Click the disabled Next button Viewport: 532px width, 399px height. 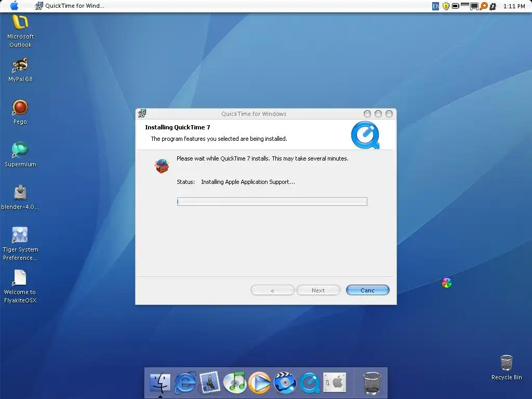[318, 290]
